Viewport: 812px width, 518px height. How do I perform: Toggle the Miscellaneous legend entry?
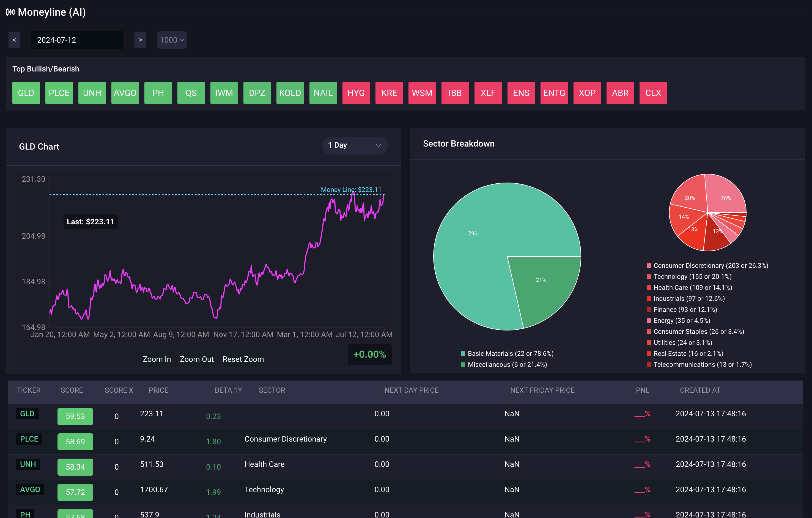click(504, 364)
